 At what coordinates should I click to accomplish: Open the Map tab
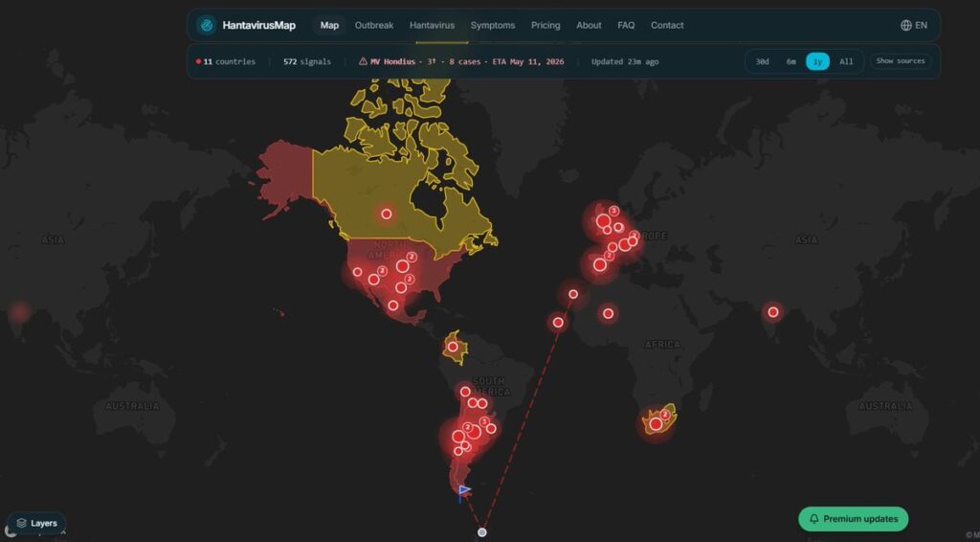click(x=329, y=25)
